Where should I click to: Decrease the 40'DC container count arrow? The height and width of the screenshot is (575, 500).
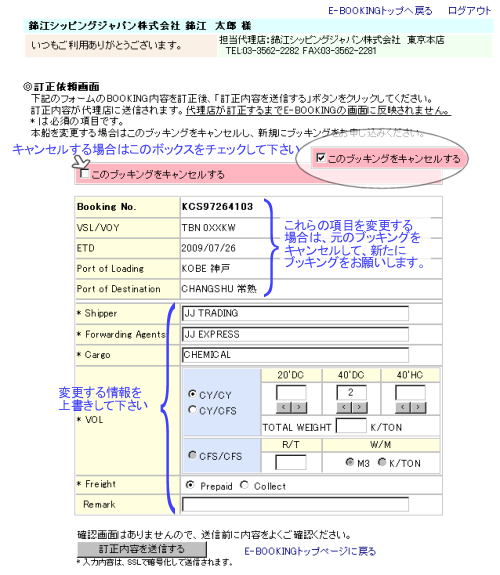pos(344,407)
